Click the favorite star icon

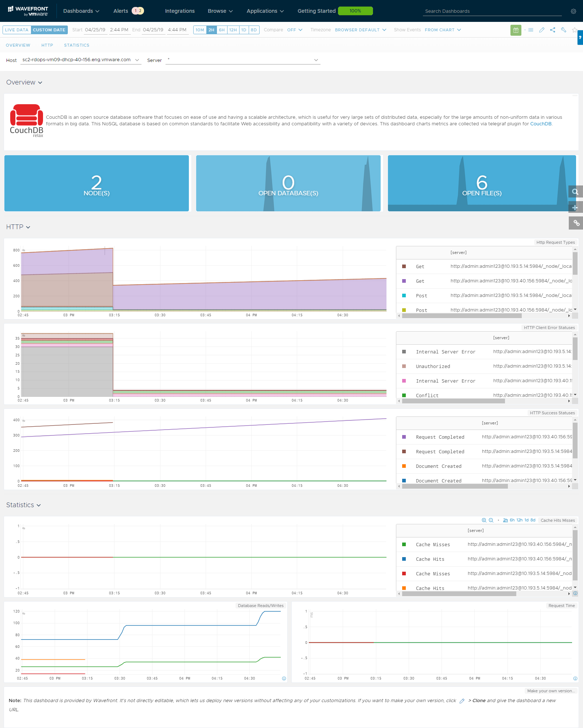575,30
